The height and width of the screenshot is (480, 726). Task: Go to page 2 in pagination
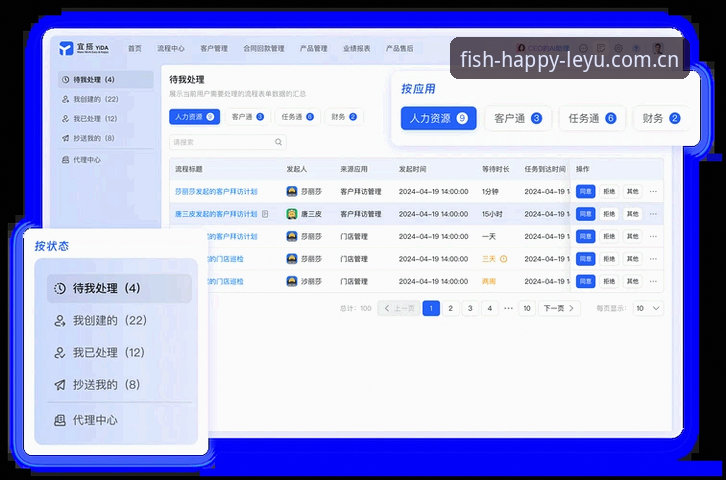(x=451, y=308)
